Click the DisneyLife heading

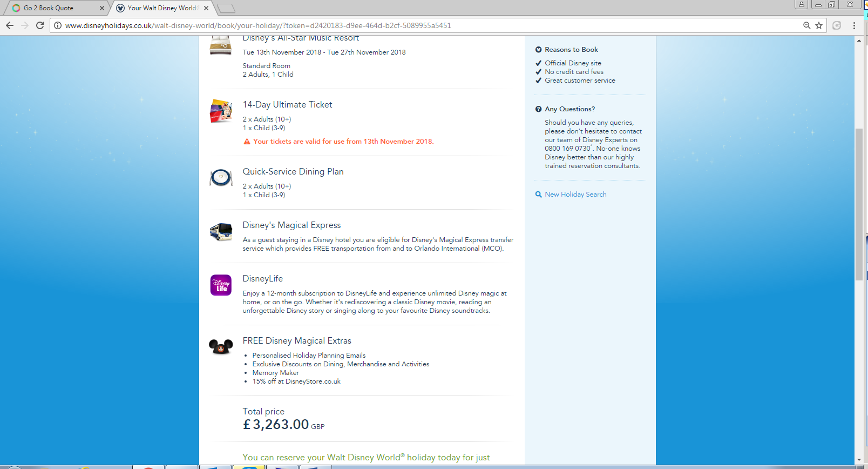click(262, 279)
